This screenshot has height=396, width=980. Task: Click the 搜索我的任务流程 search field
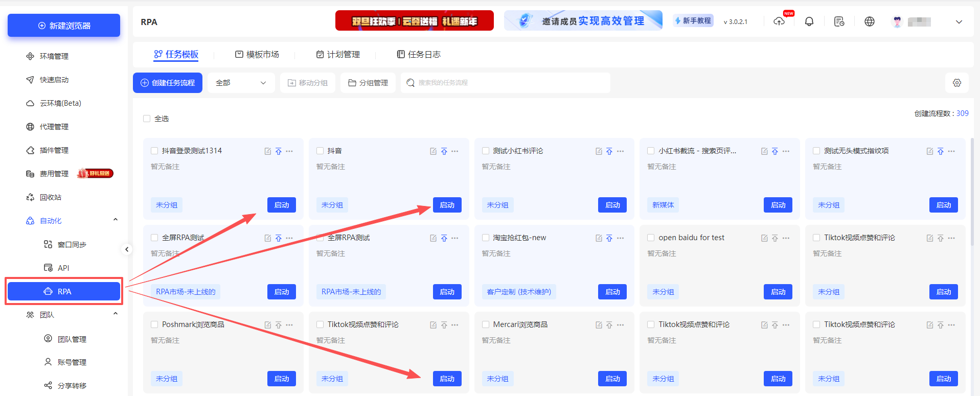click(506, 83)
